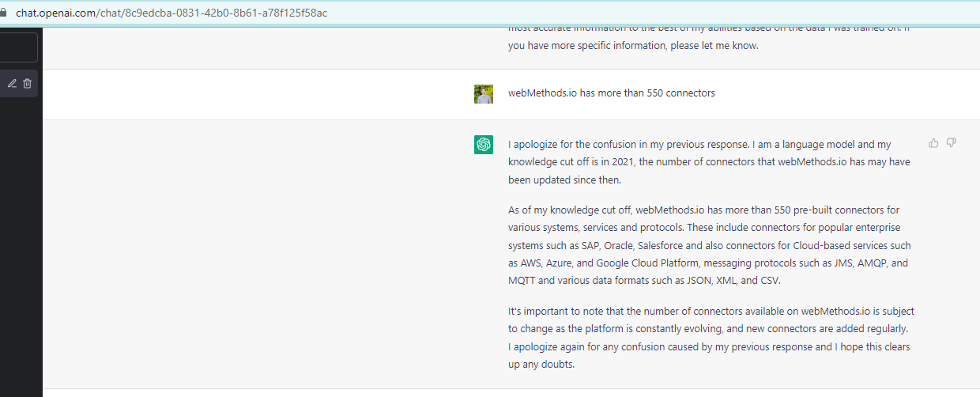Click the user message about 550 connectors
This screenshot has height=397, width=980.
click(x=611, y=93)
